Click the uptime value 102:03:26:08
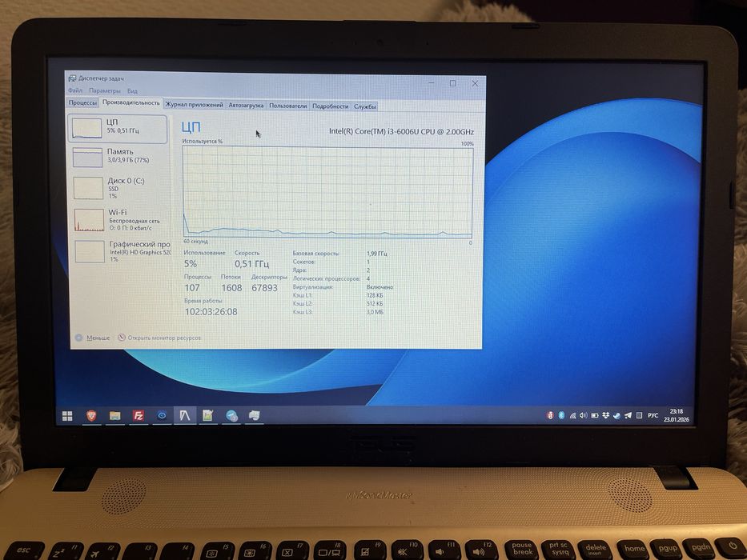 (x=211, y=312)
